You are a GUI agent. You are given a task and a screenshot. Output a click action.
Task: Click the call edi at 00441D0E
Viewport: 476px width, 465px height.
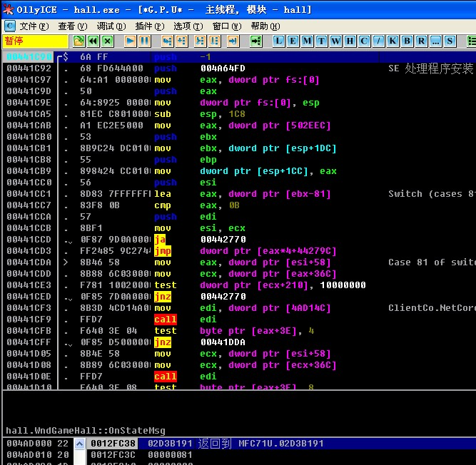point(185,377)
